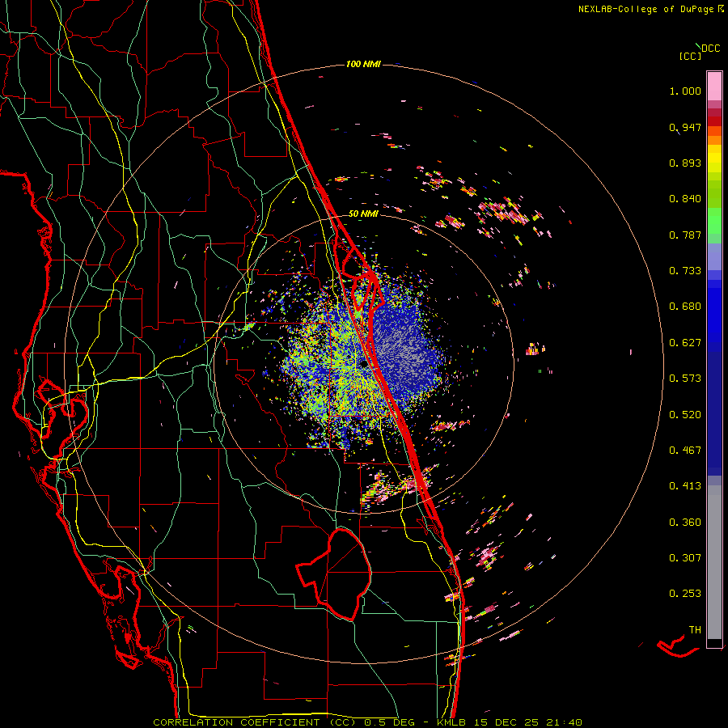728x728 pixels.
Task: Select the 0.307 scale value
Action: [685, 558]
